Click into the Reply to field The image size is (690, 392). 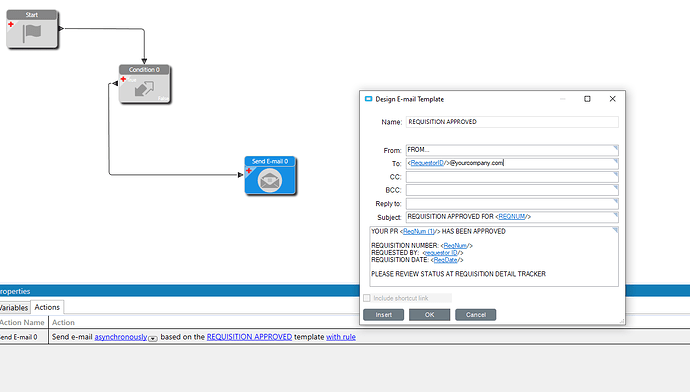[512, 204]
